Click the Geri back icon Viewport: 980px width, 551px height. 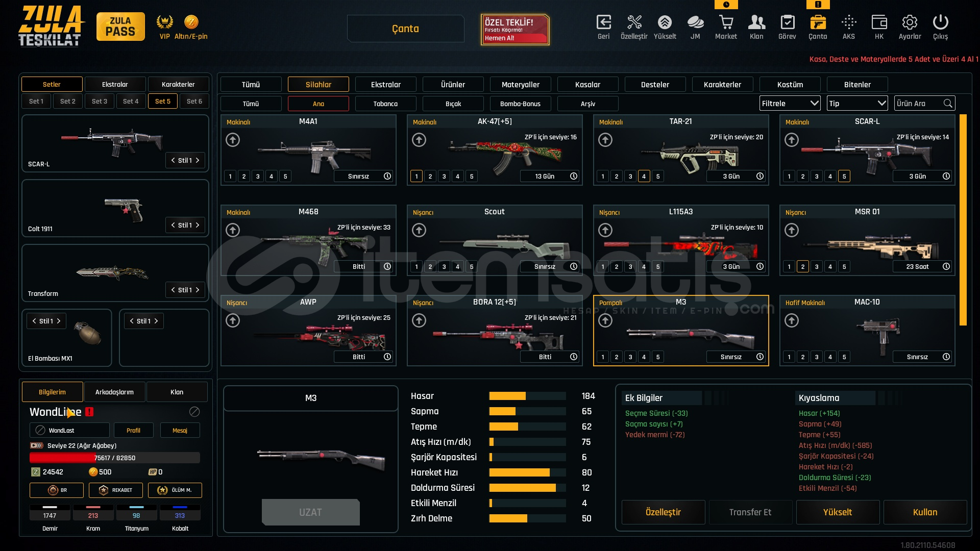[603, 22]
